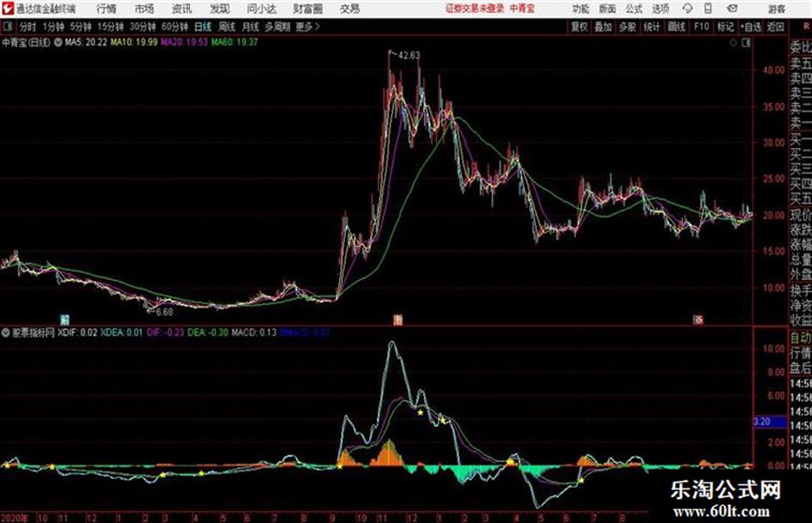Open the 发现 menu
The width and height of the screenshot is (812, 523).
tap(220, 9)
